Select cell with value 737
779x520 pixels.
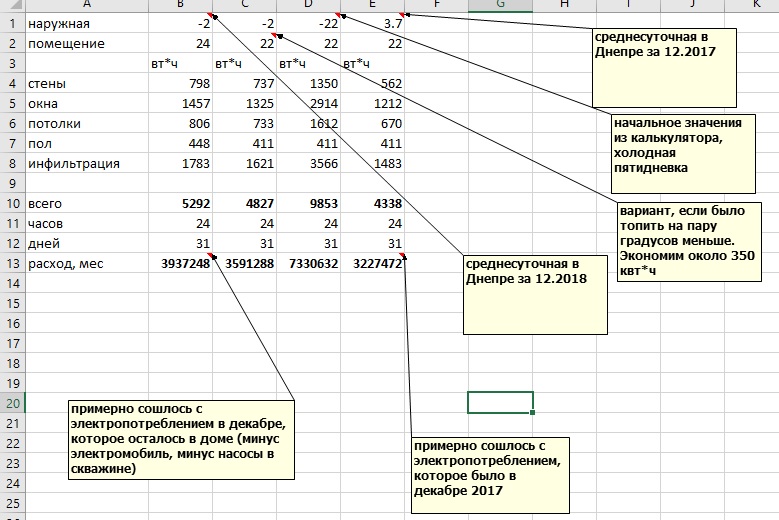[244, 83]
